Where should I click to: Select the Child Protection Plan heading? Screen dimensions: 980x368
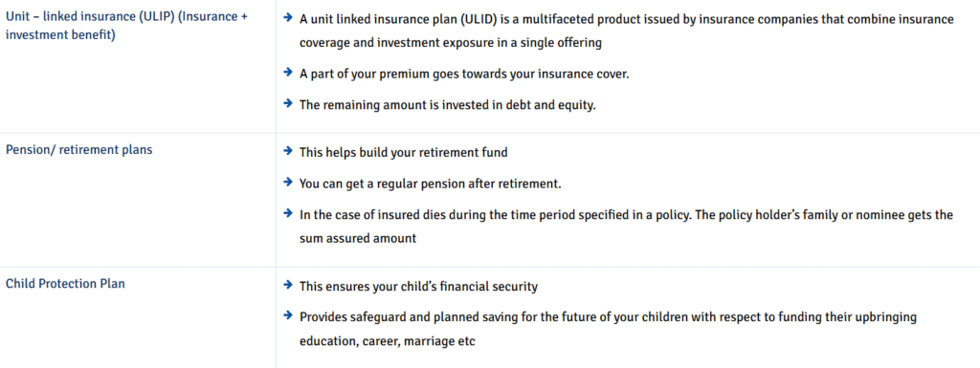pos(65,284)
